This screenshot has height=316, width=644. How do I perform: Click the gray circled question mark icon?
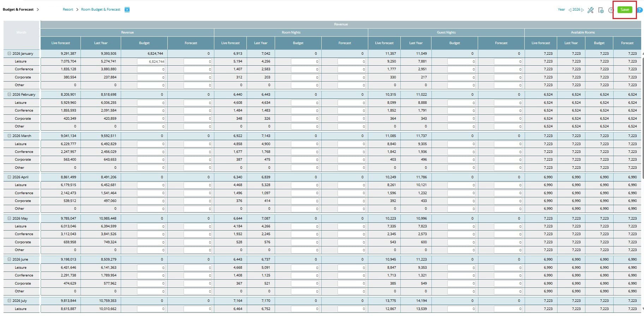coord(611,10)
